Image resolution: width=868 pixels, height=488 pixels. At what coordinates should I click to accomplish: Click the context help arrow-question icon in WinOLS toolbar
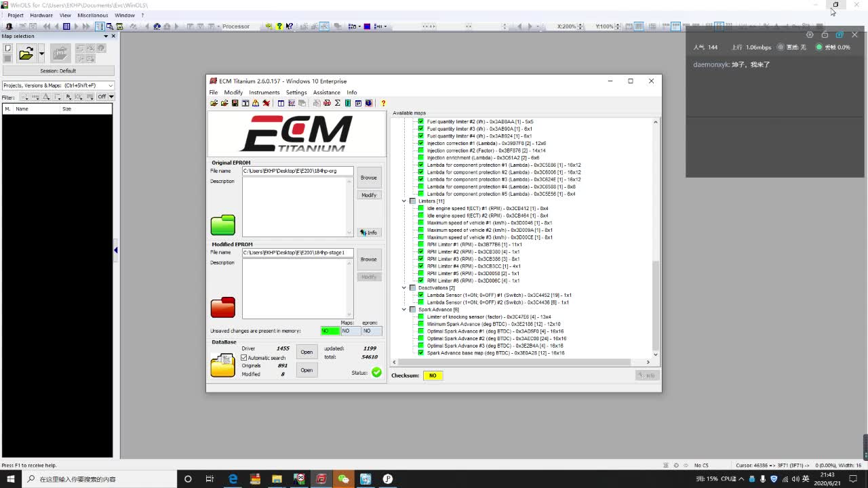[x=290, y=26]
